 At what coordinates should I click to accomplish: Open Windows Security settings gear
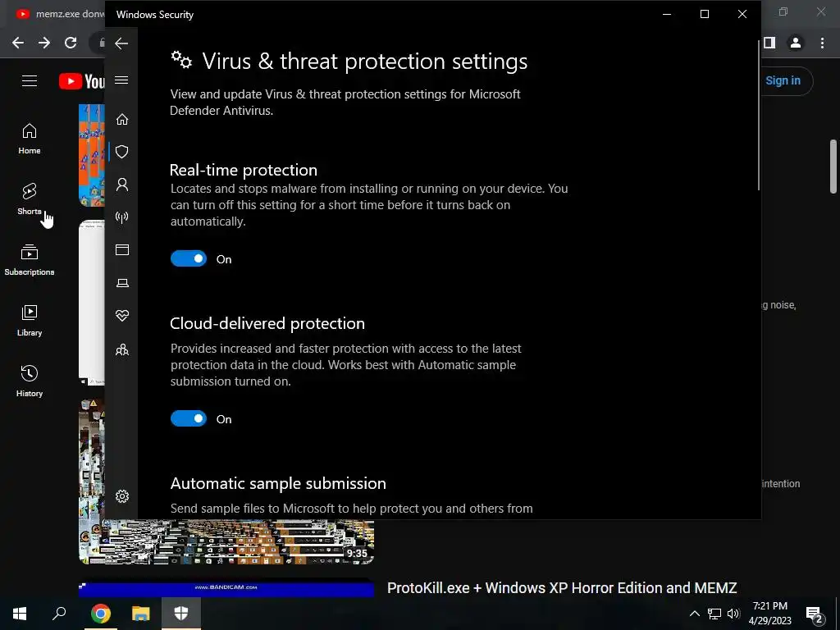click(x=122, y=496)
